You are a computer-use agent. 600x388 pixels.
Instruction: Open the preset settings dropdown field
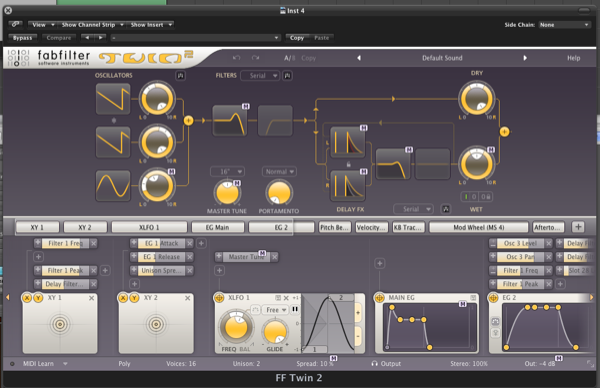(x=195, y=37)
